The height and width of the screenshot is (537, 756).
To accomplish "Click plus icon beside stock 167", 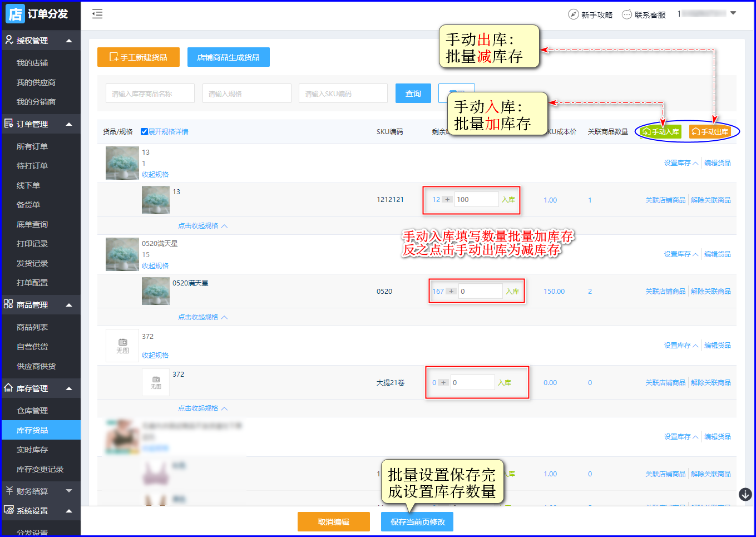I will 451,292.
